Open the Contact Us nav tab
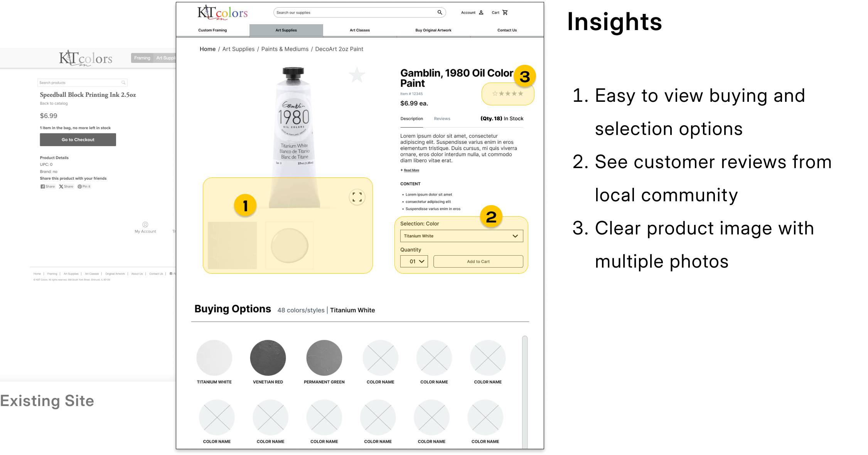This screenshot has height=455, width=868. tap(507, 30)
